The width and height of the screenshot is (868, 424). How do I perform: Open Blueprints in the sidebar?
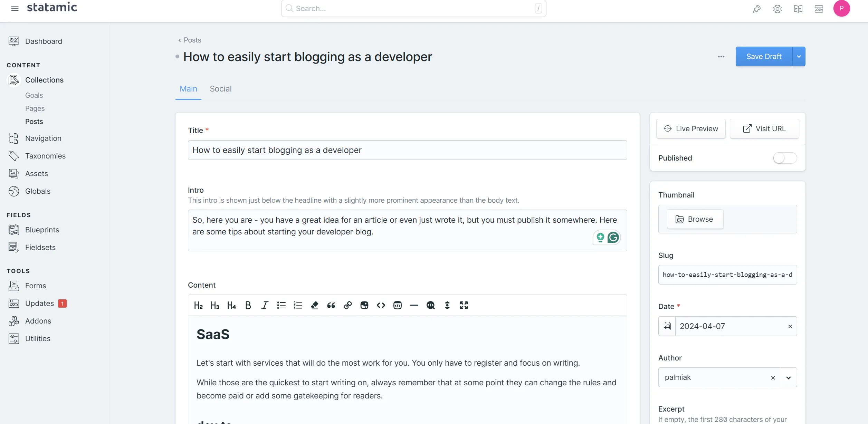(42, 230)
